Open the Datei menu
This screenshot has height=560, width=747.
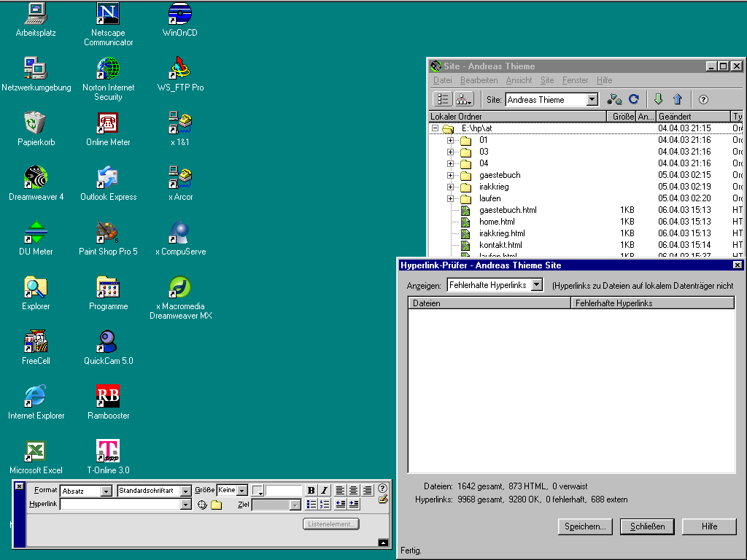(443, 80)
